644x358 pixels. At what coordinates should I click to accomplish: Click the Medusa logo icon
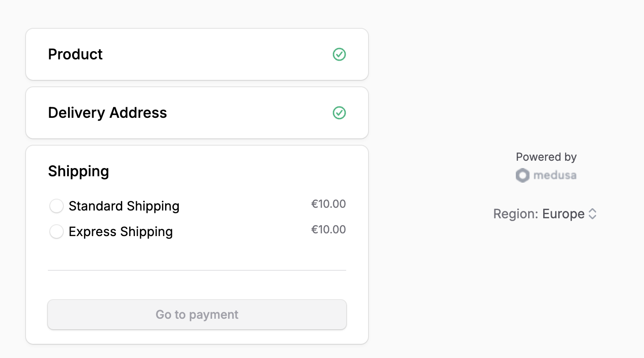(522, 175)
